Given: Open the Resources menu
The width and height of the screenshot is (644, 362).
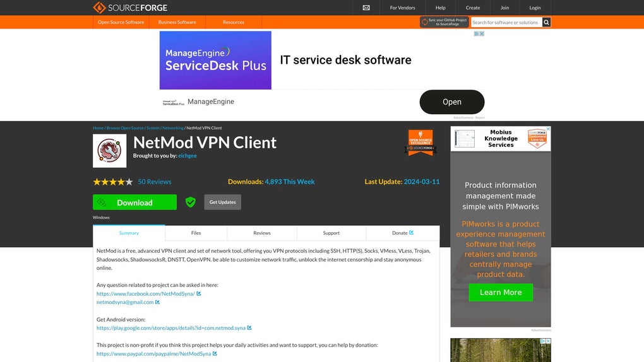Looking at the screenshot, I should coord(233,22).
